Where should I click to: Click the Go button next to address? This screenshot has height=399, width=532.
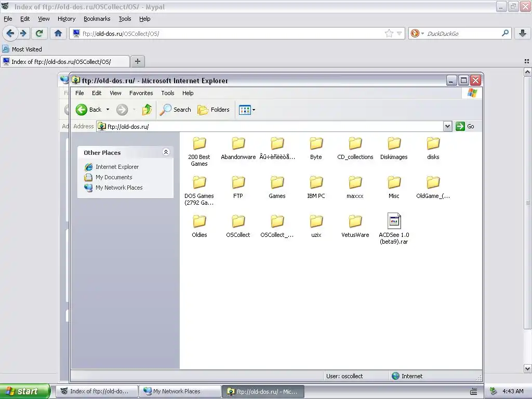[x=465, y=126]
